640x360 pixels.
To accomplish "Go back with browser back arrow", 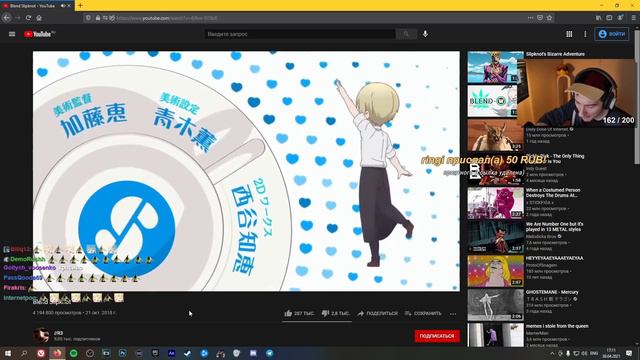I will (x=7, y=18).
